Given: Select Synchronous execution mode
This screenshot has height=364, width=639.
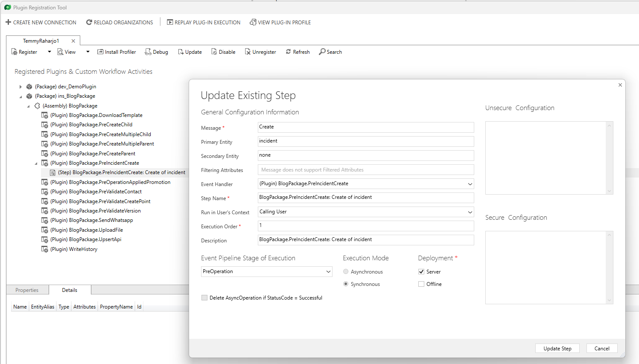Looking at the screenshot, I should (346, 284).
